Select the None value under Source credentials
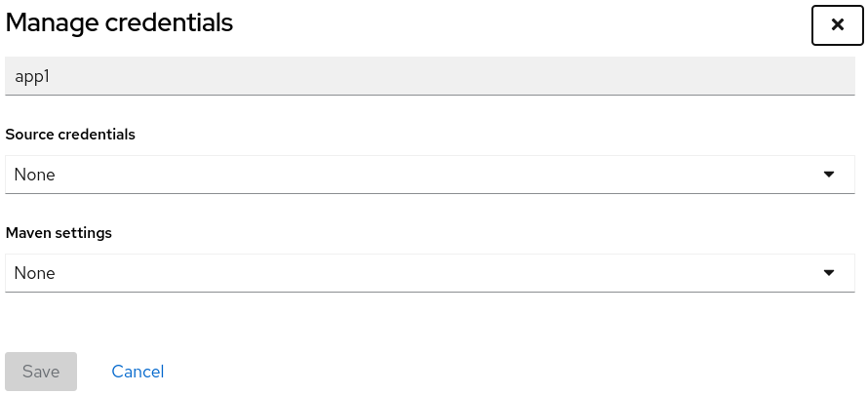 pos(35,175)
